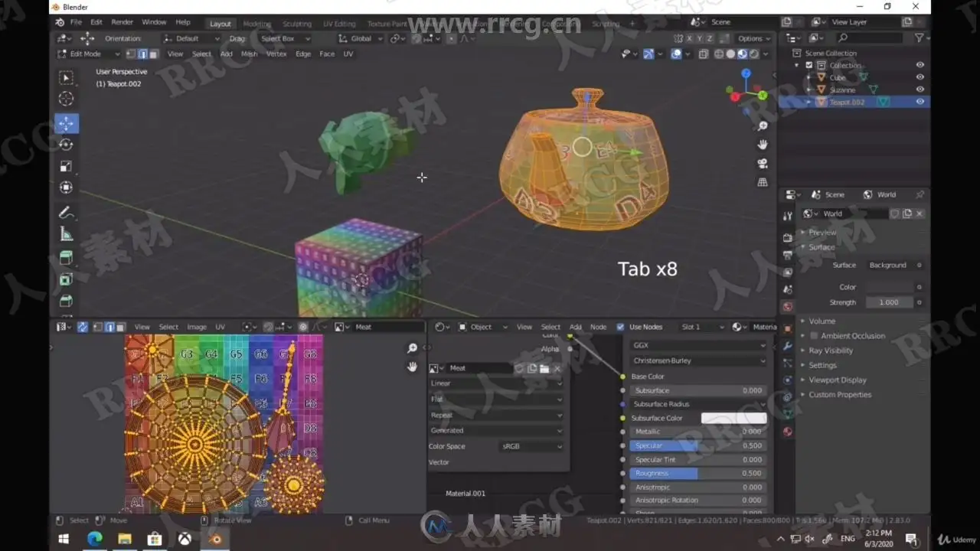Select the Move tool
980x551 pixels.
67,123
